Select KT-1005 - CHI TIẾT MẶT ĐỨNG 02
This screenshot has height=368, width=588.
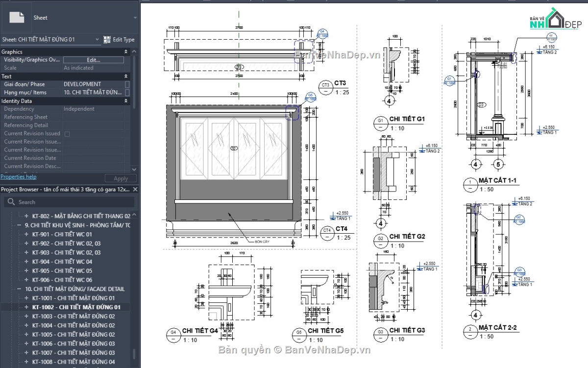coord(73,335)
